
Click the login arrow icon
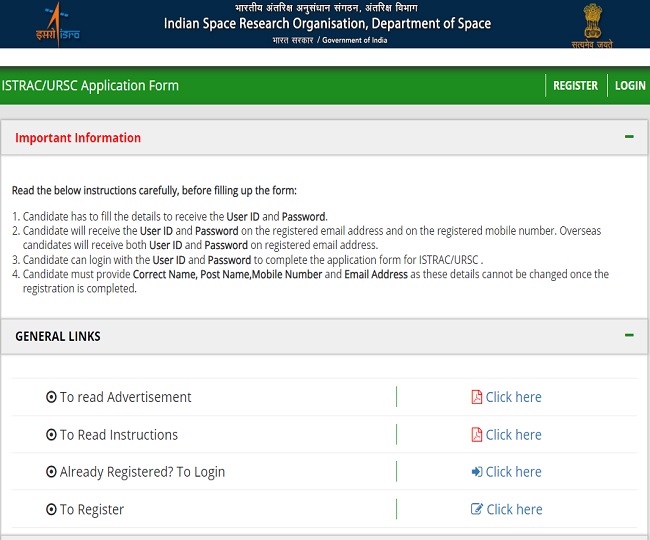(477, 472)
